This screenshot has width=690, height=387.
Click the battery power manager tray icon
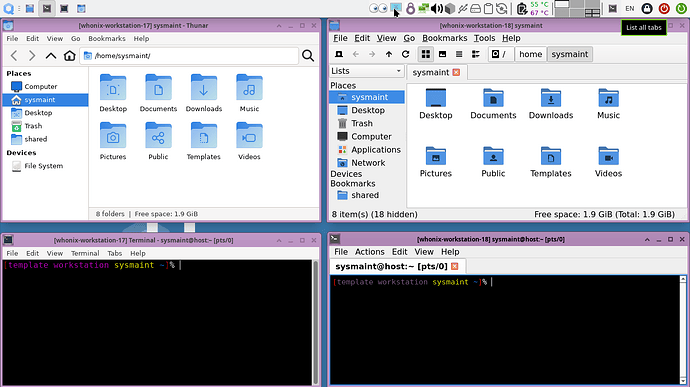tap(522, 8)
